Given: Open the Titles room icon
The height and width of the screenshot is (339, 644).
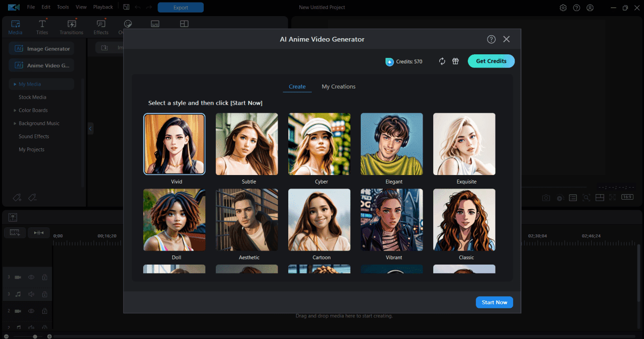Looking at the screenshot, I should tap(42, 24).
